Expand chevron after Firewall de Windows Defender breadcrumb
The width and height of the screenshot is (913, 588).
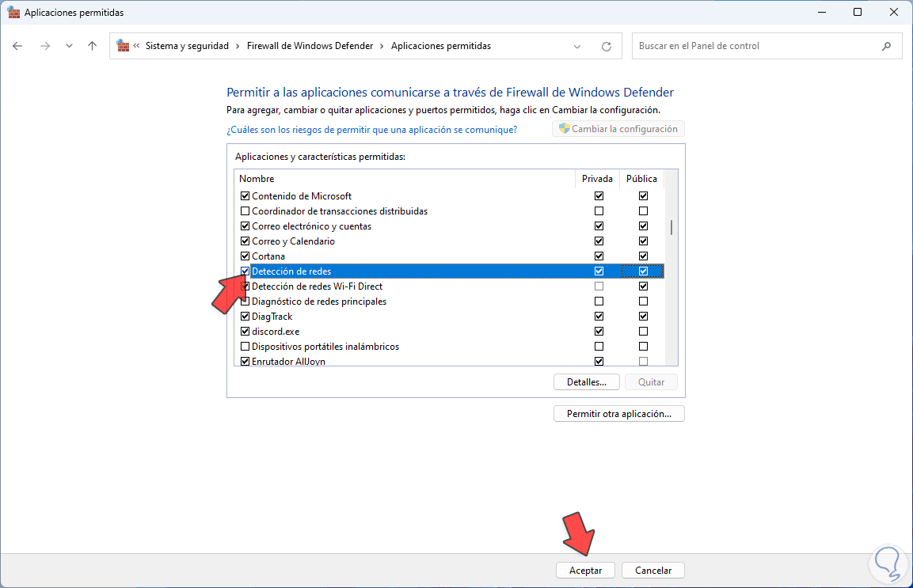[x=382, y=46]
